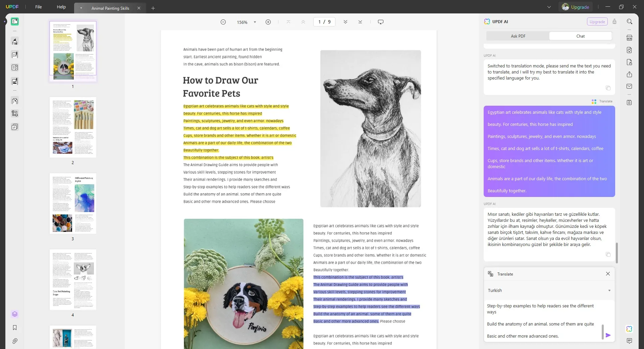Click the lock icon in UPDF AI header

click(614, 21)
